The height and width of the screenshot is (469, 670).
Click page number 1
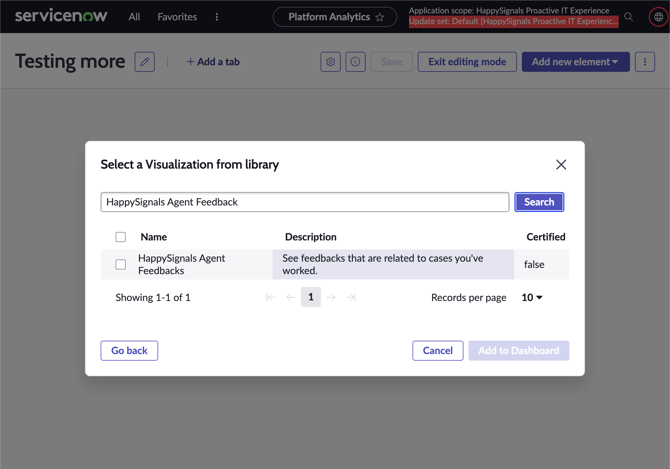311,297
